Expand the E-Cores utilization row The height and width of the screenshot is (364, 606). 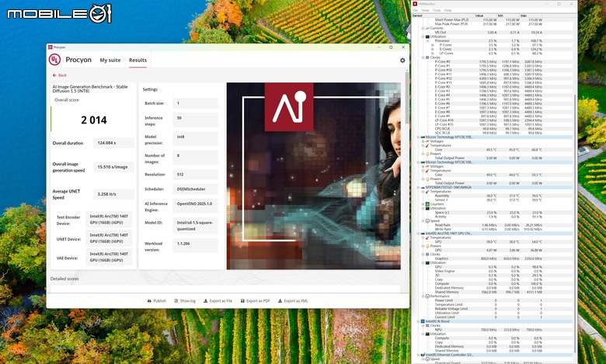[432, 49]
